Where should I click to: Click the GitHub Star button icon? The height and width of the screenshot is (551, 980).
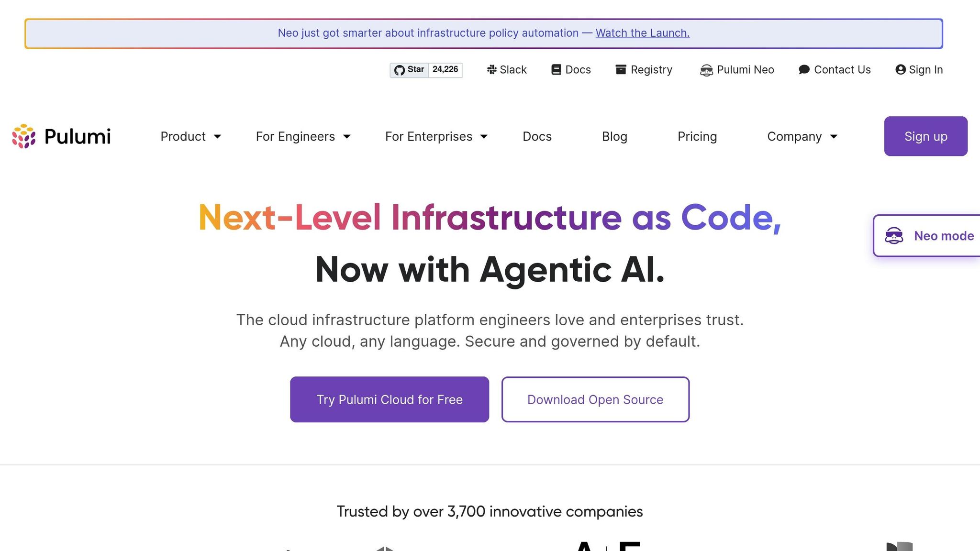coord(400,70)
